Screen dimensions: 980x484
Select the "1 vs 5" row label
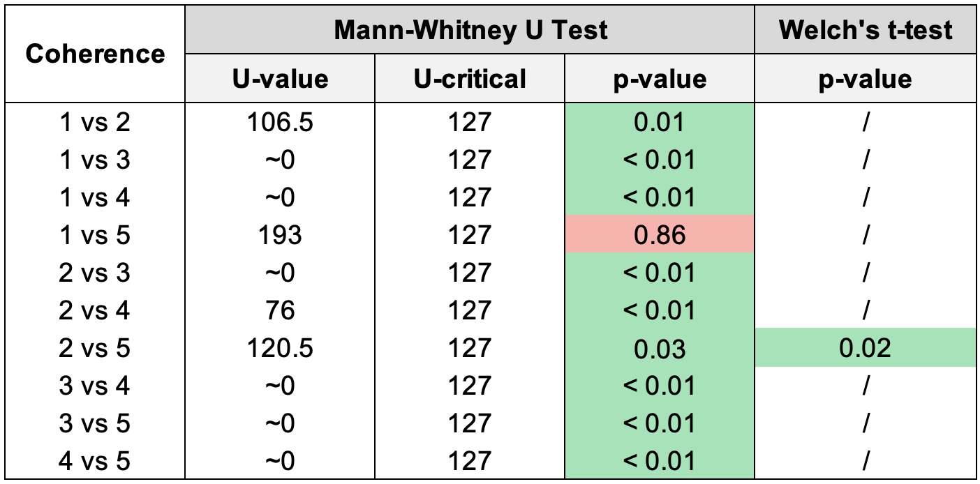[x=95, y=235]
